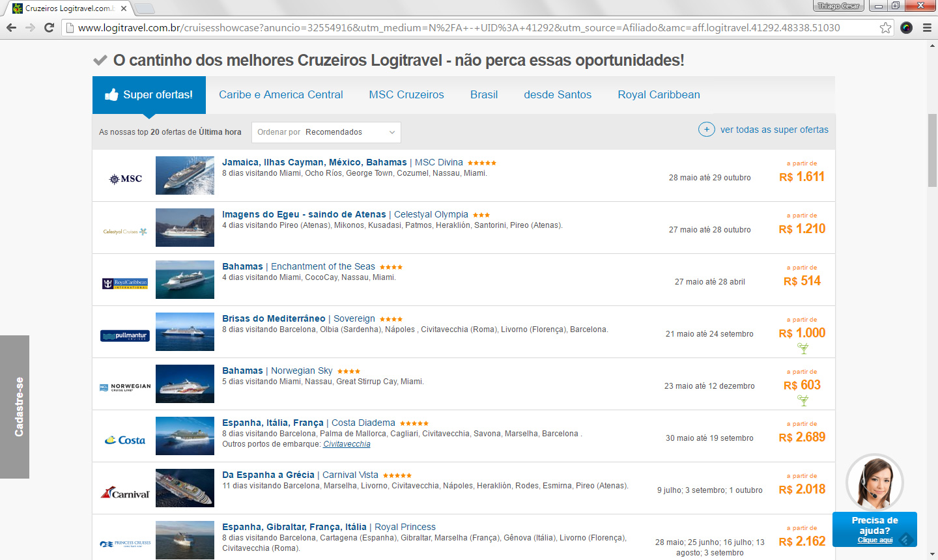
Task: Open Espanha, Gibraltar, França, Itália cruise
Action: tap(294, 527)
